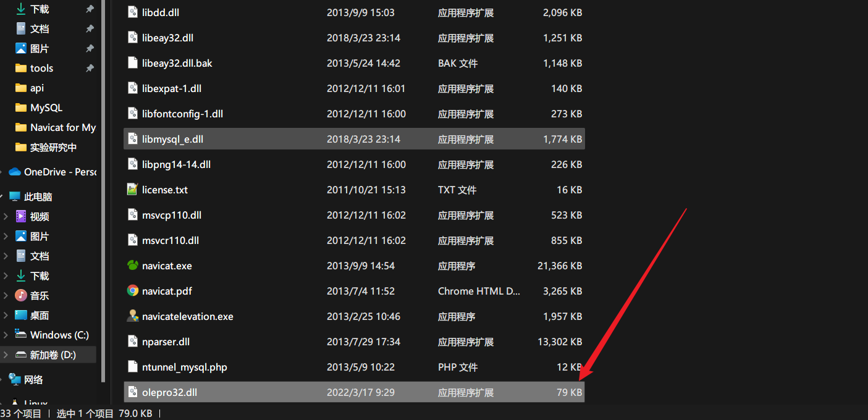Click the license.txt file icon

click(x=132, y=190)
